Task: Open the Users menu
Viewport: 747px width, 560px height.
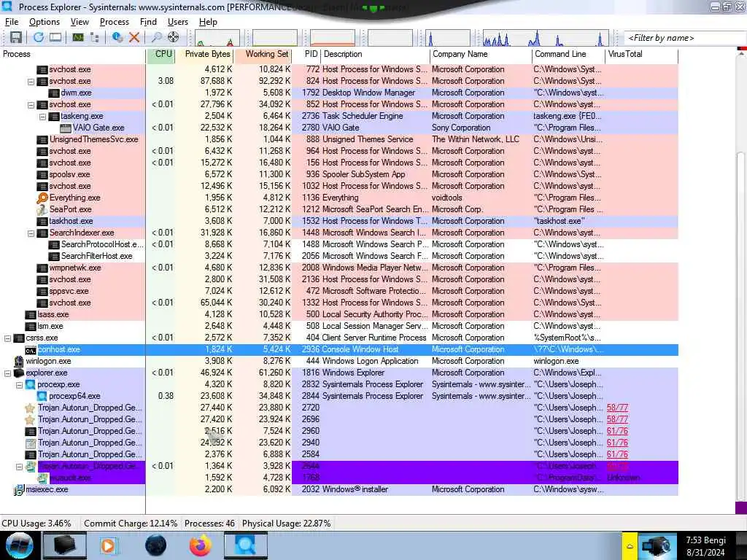Action: click(x=178, y=22)
